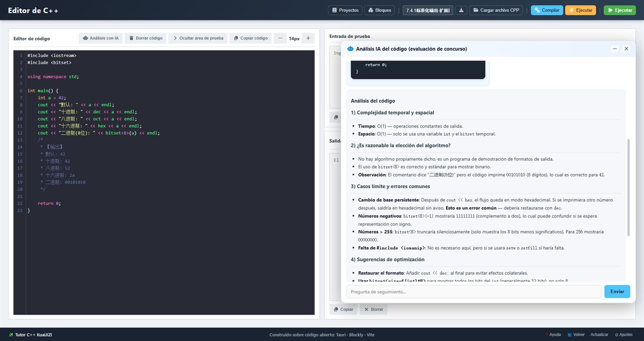
Task: Click the '#include <bitset>' code line
Action: click(x=49, y=62)
